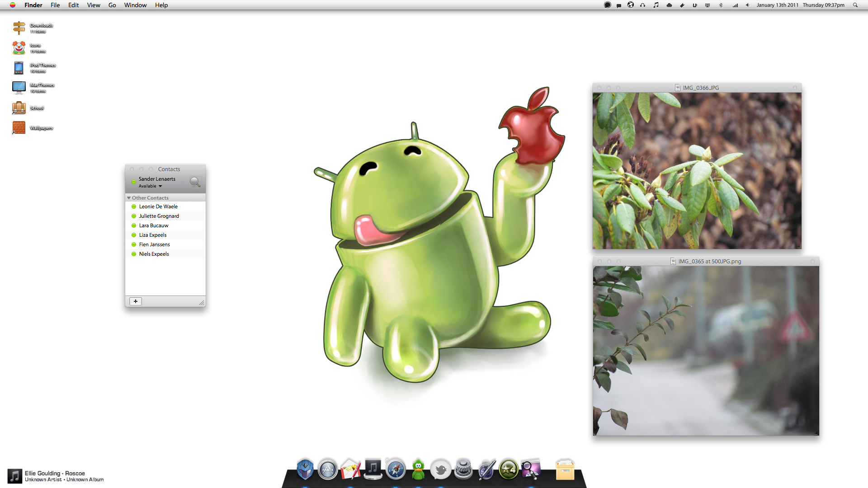Open the green star 4 app in dock
Image resolution: width=868 pixels, height=488 pixels.
(x=509, y=470)
